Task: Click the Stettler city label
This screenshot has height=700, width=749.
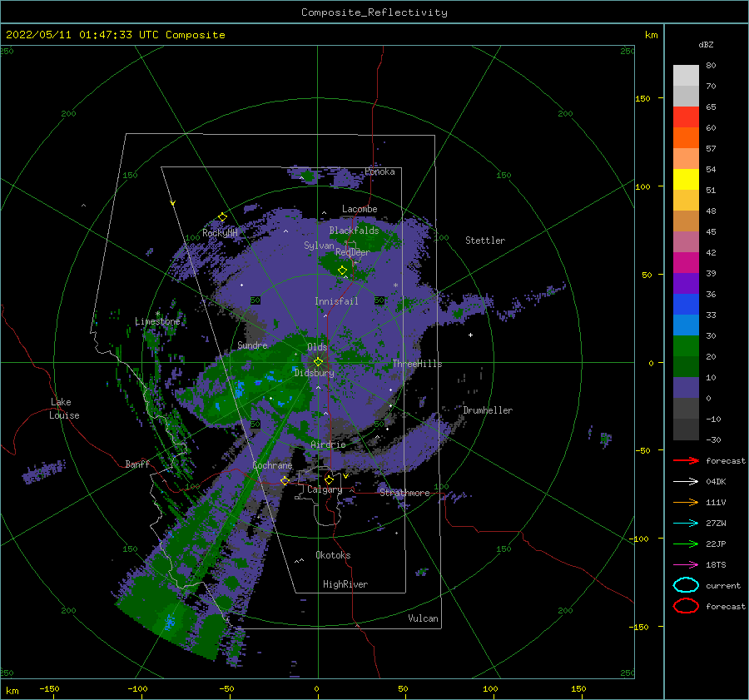Action: coord(485,241)
